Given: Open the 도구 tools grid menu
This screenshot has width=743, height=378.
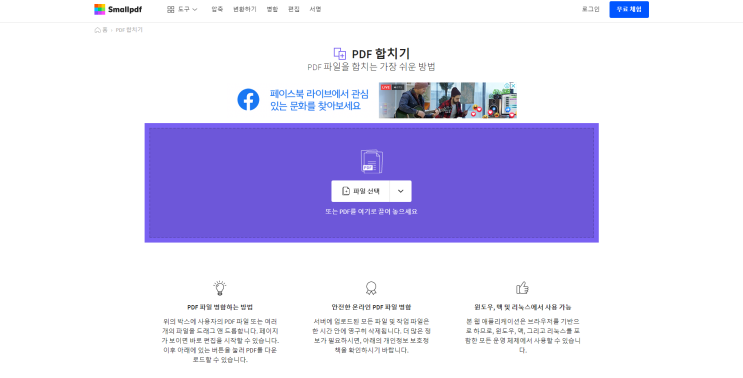Looking at the screenshot, I should click(x=182, y=9).
